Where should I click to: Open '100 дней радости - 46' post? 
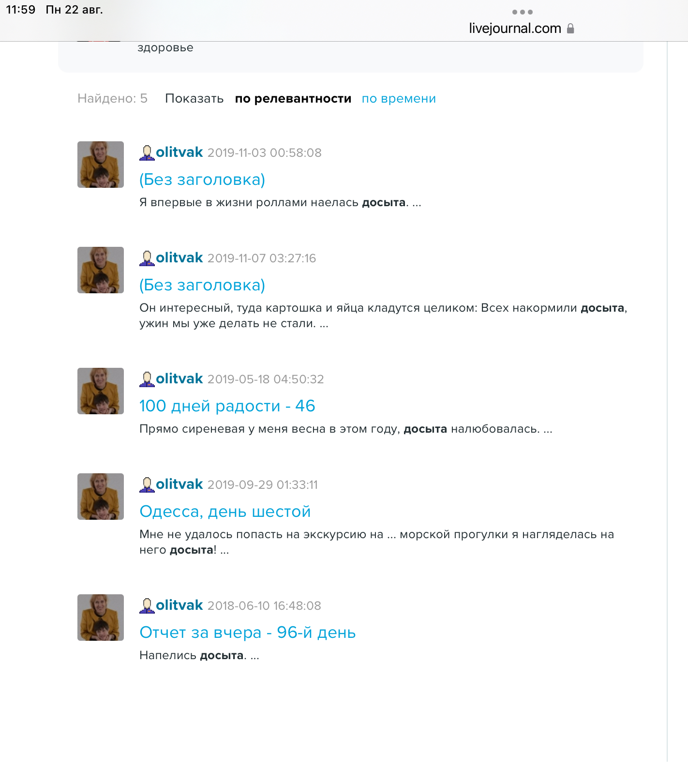[227, 406]
